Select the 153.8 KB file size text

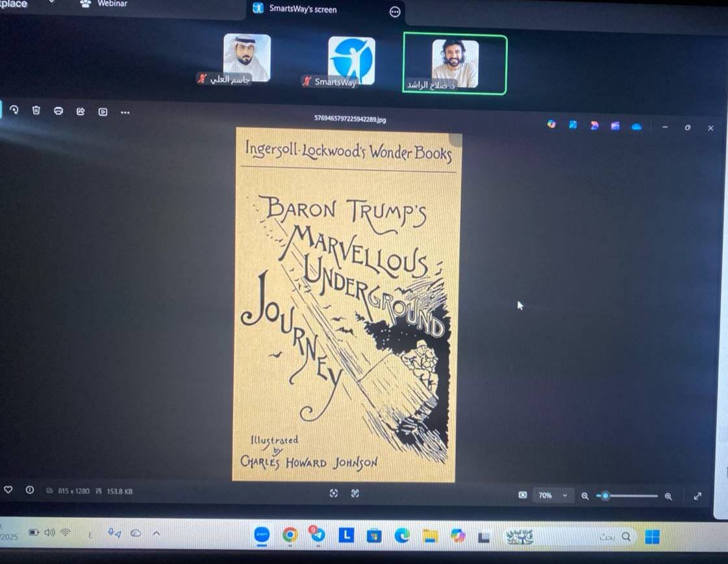pyautogui.click(x=119, y=491)
